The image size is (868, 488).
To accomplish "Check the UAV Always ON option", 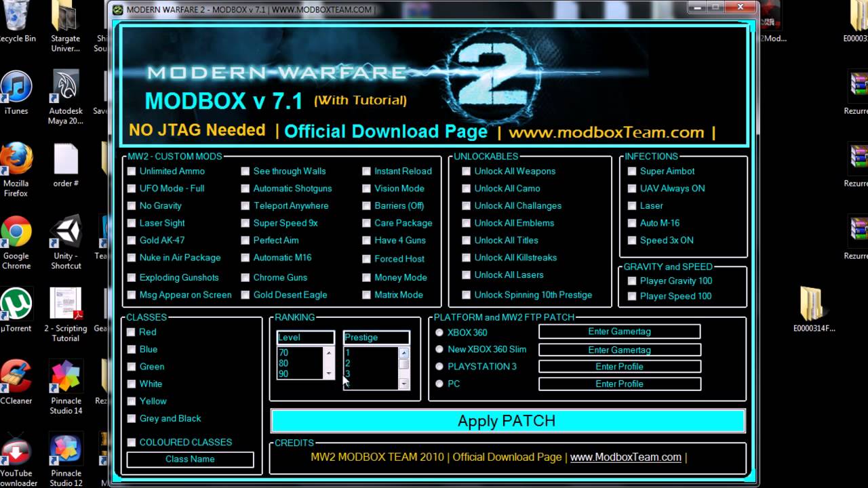I will pos(632,188).
